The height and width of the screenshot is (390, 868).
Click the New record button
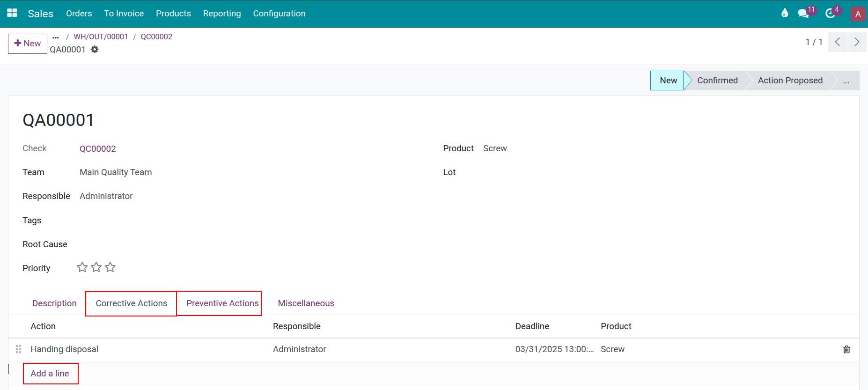coord(28,44)
